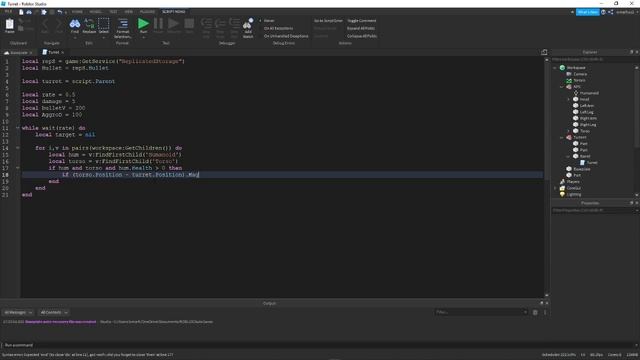The width and height of the screenshot is (640, 360).
Task: Click the editor pop-out icon above the code
Action: [544, 52]
